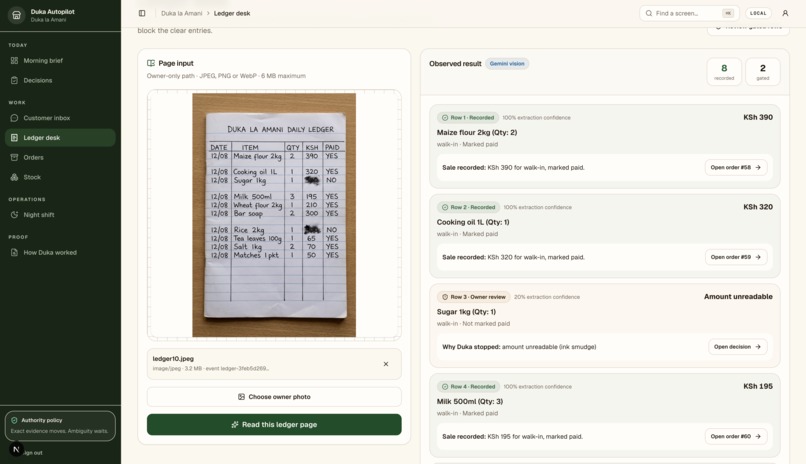
Task: Click the Duka Autopilot shop logo icon
Action: tap(16, 15)
